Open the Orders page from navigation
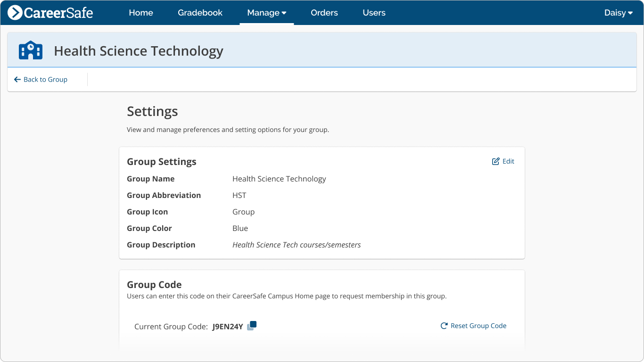 (x=324, y=13)
